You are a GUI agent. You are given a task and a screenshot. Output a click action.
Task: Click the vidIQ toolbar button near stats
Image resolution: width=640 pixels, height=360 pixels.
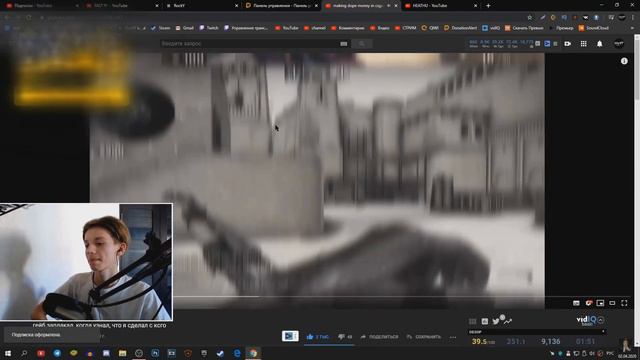pos(547,44)
